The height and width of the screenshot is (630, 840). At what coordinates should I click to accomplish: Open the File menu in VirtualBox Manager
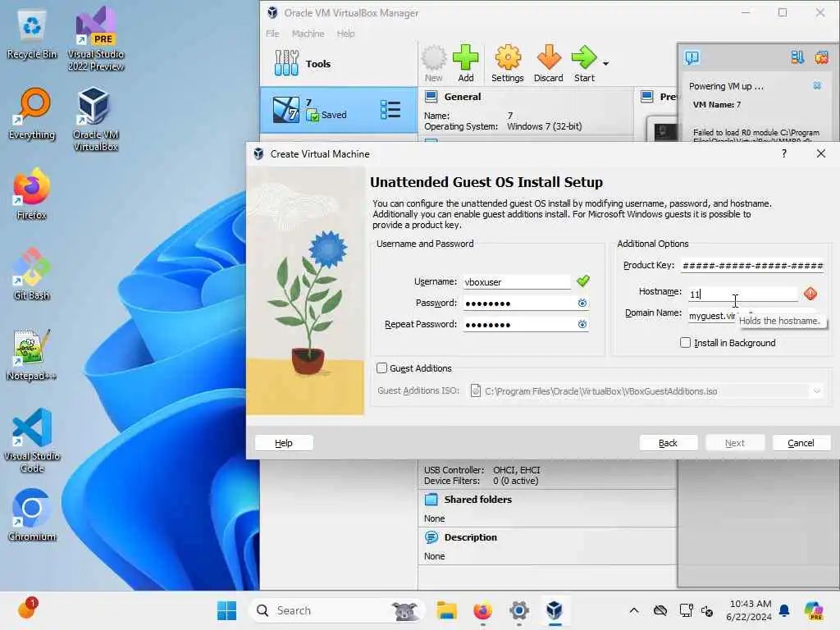pos(272,33)
